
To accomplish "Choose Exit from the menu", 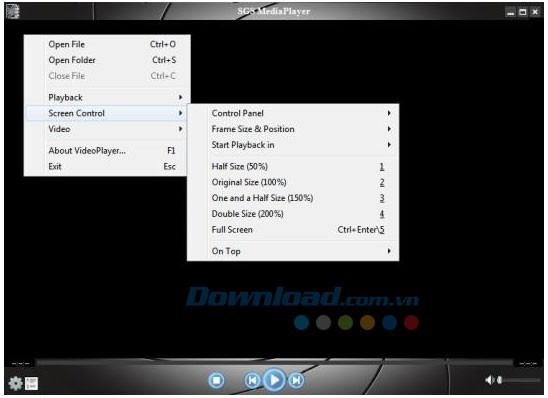I will pos(107,166).
